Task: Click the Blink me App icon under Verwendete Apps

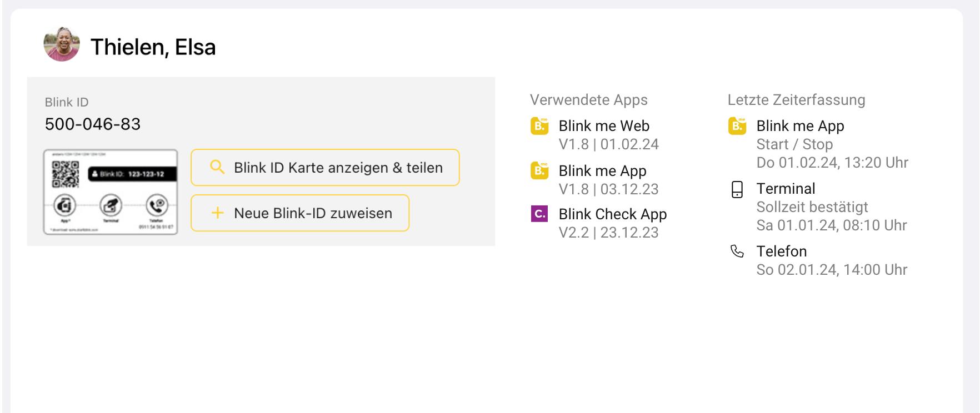Action: click(539, 170)
